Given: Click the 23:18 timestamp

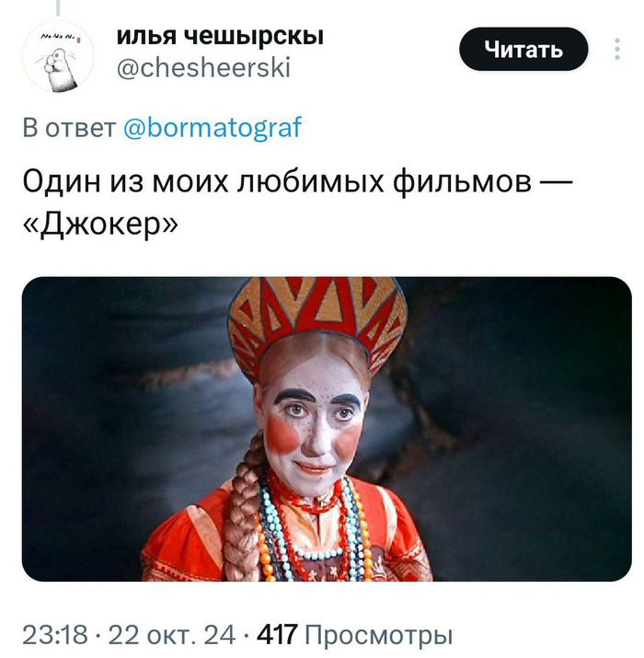Looking at the screenshot, I should [55, 634].
